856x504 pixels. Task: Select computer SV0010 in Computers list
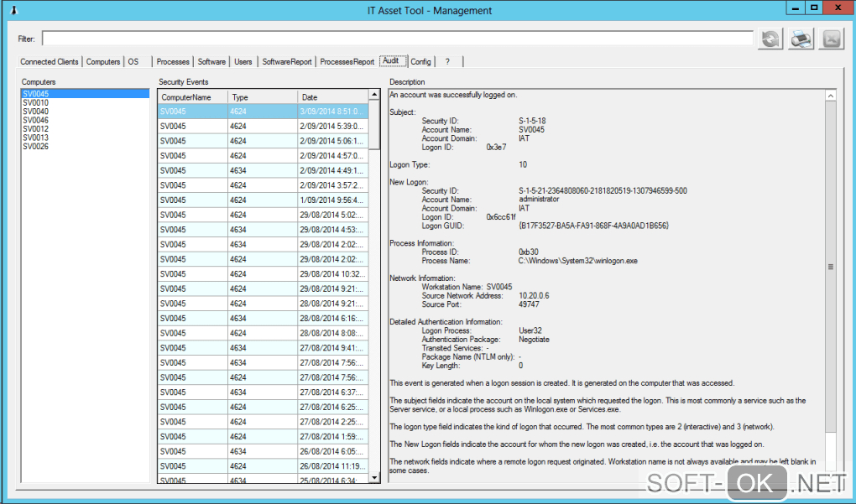click(36, 103)
